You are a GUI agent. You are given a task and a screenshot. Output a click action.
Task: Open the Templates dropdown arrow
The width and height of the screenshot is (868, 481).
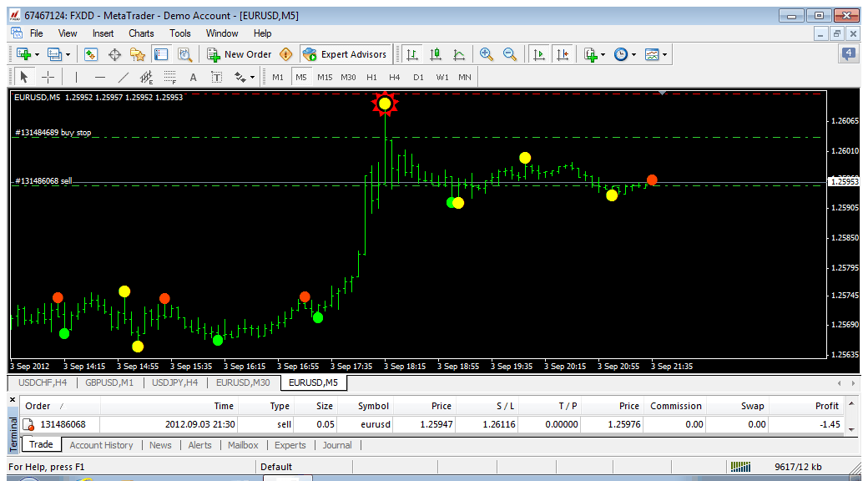click(665, 55)
